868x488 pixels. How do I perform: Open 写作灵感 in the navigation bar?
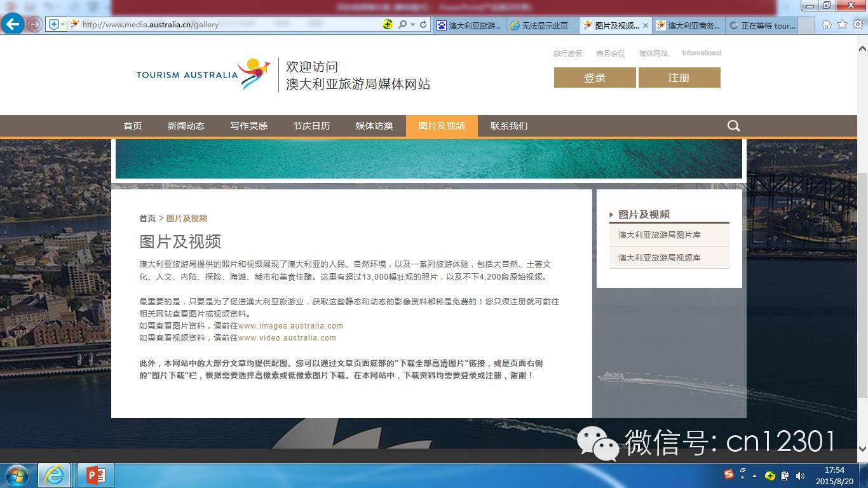[x=249, y=126]
